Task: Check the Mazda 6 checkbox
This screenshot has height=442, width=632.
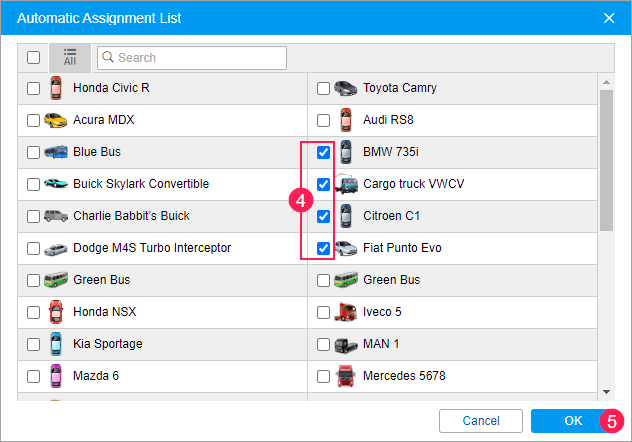Action: click(x=33, y=376)
